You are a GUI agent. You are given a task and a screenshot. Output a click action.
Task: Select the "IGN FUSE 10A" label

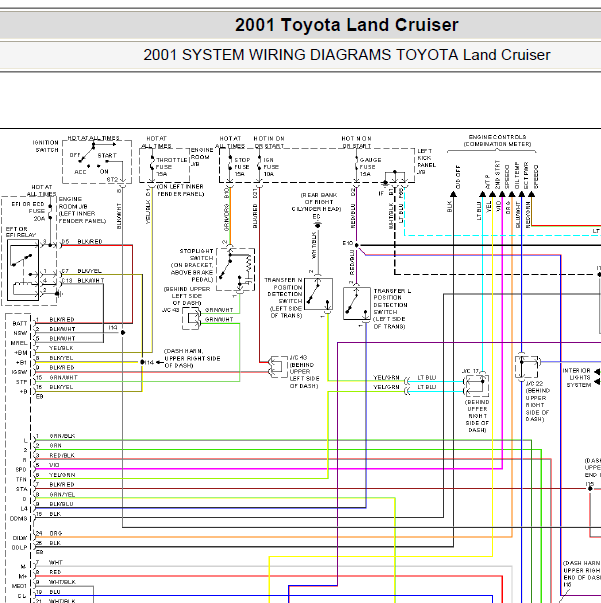271,167
